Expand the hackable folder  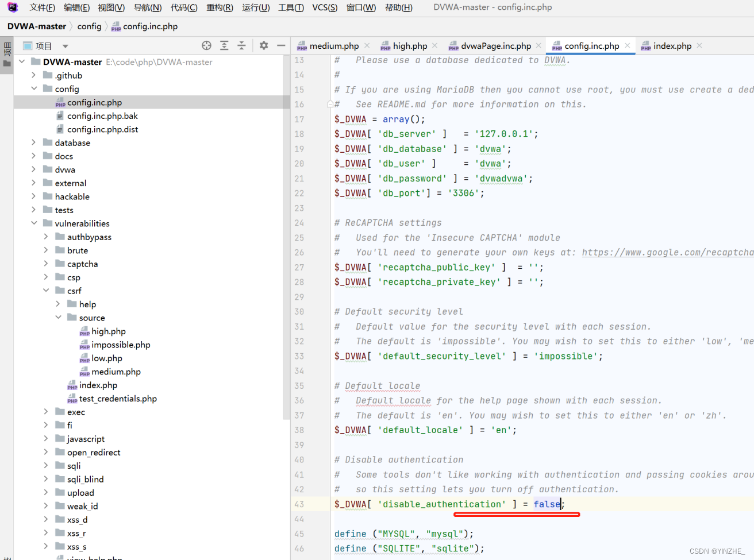tap(34, 196)
